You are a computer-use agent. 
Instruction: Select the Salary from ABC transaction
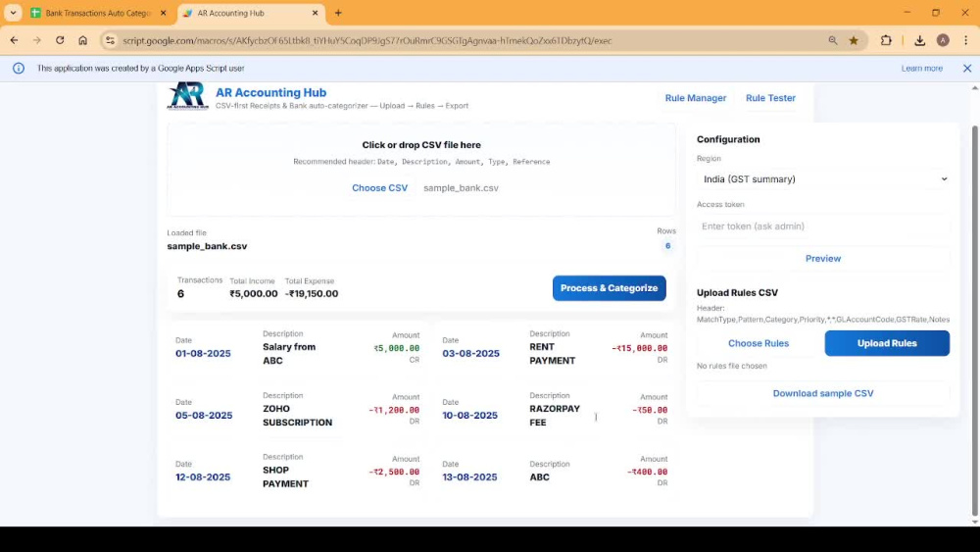coord(297,348)
